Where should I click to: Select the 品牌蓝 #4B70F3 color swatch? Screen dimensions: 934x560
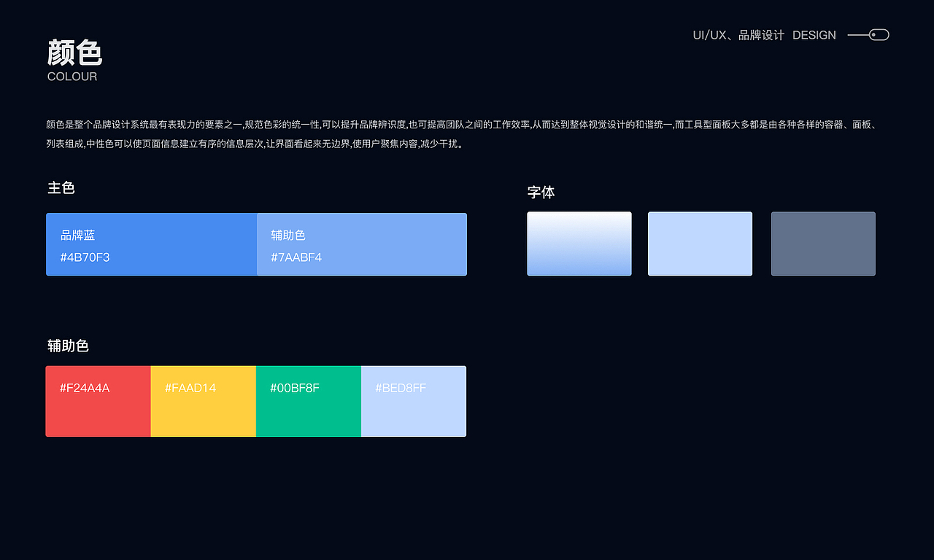pos(151,244)
